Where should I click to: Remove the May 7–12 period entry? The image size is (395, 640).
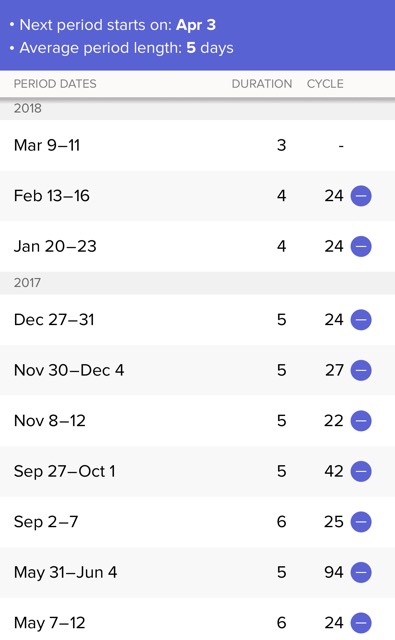(361, 623)
